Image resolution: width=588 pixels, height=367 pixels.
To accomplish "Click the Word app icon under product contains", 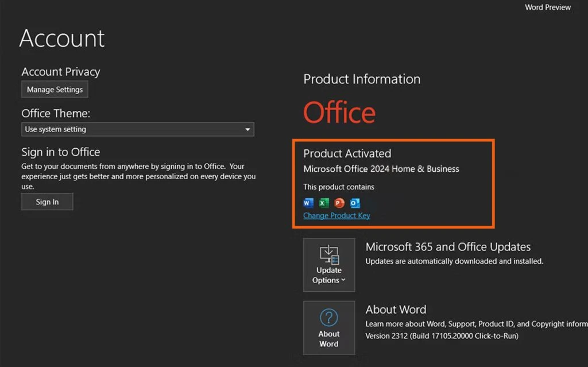I will pos(308,203).
